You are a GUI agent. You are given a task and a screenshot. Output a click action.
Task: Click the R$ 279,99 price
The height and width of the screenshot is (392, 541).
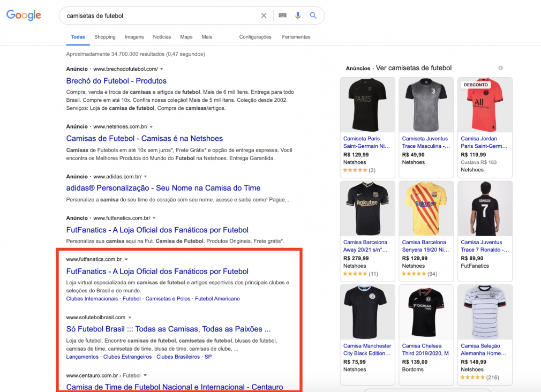coord(356,259)
